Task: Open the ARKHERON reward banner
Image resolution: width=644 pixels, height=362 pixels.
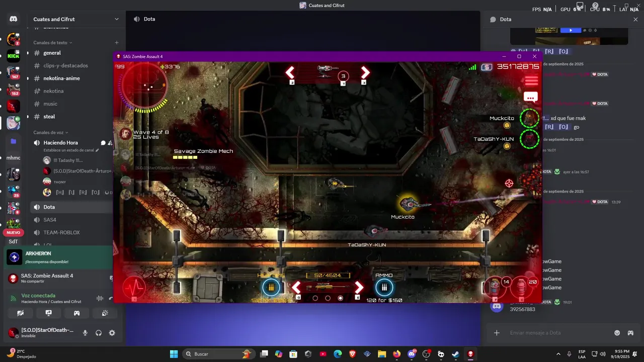Action: pyautogui.click(x=59, y=257)
